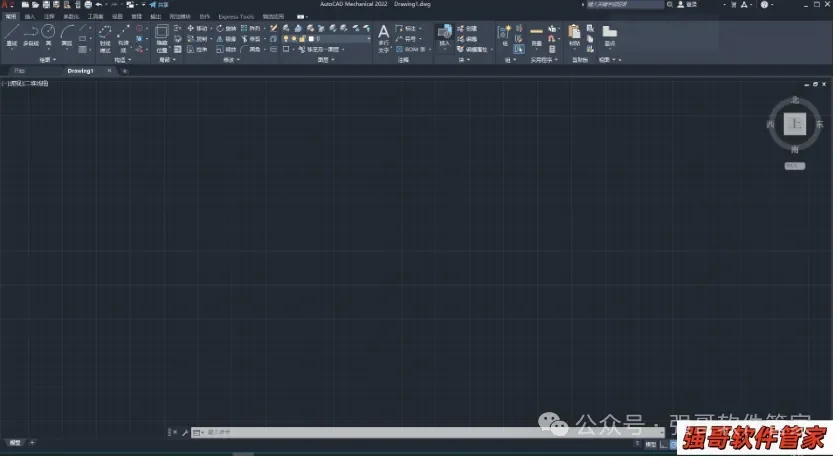Viewport: 839px width, 459px height.
Task: Click the Move (移动) tool icon
Action: coord(190,28)
